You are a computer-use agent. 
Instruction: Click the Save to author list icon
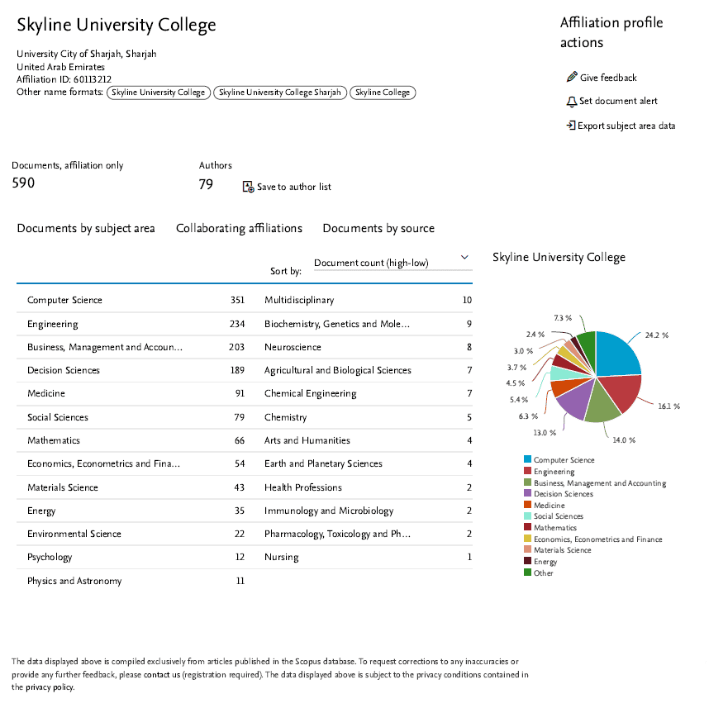pyautogui.click(x=249, y=187)
